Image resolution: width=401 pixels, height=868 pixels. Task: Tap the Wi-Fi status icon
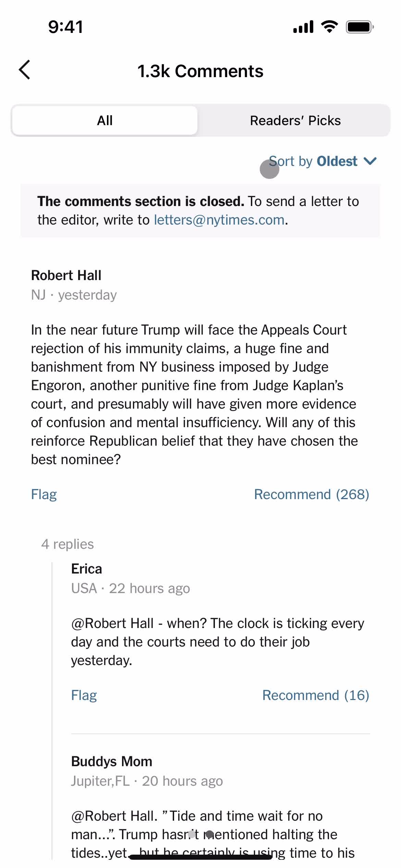329,27
